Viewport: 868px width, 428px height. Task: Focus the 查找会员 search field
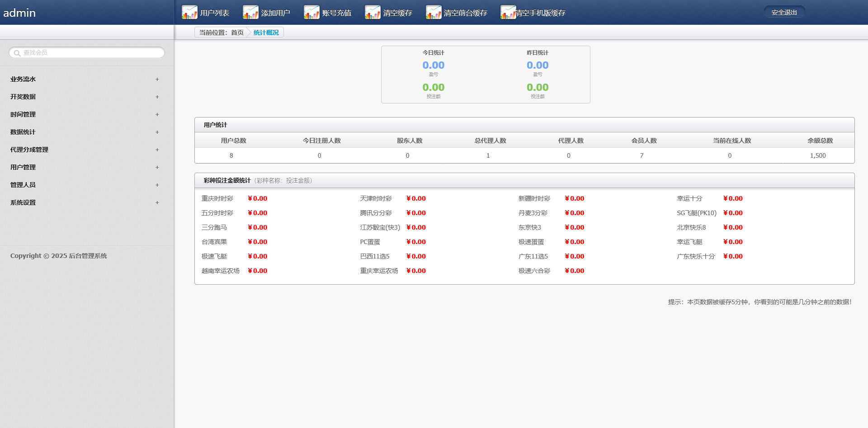(90, 53)
